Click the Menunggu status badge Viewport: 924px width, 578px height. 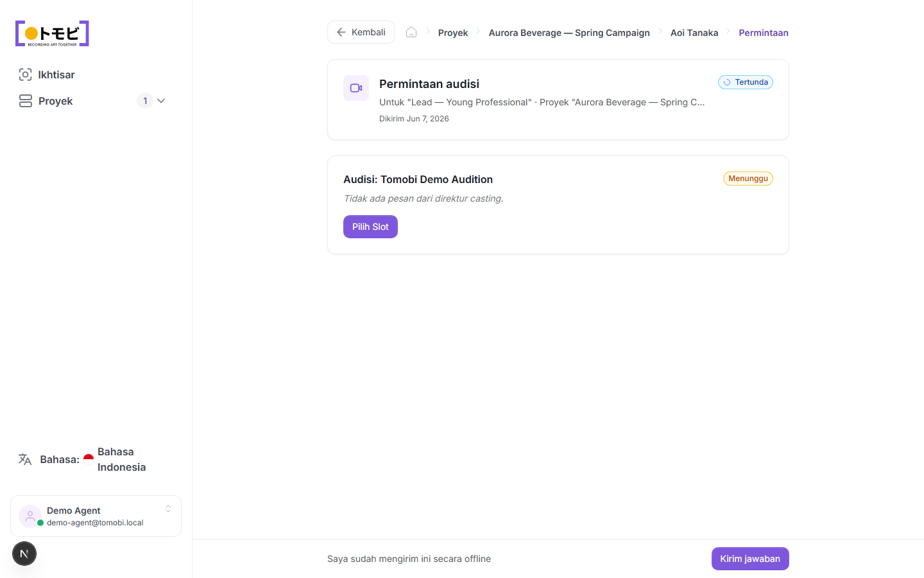coord(748,179)
